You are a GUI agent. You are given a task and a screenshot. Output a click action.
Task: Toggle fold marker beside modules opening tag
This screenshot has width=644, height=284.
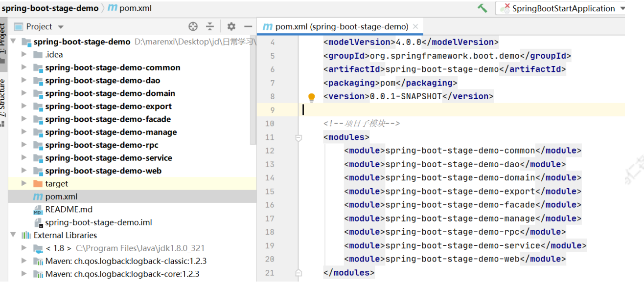coord(299,138)
